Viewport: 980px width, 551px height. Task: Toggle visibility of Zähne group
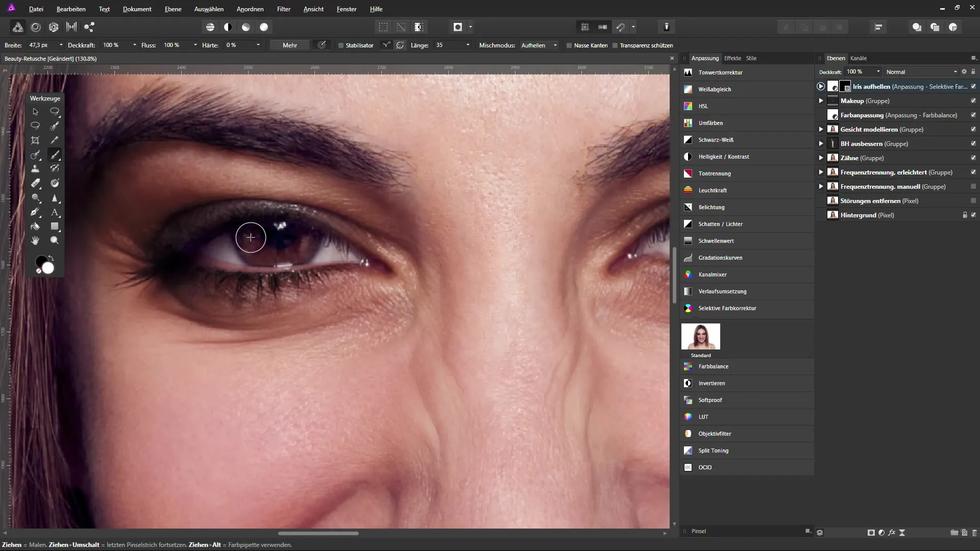973,158
